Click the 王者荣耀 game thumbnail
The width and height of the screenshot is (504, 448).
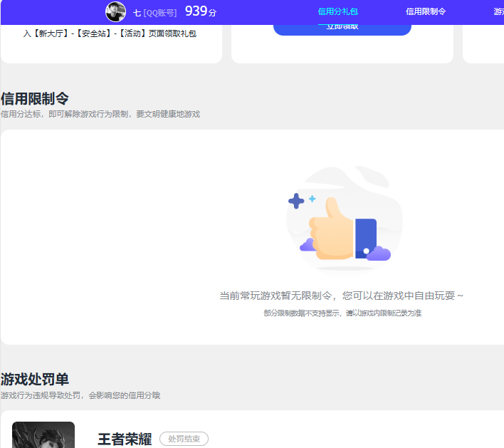(x=43, y=434)
